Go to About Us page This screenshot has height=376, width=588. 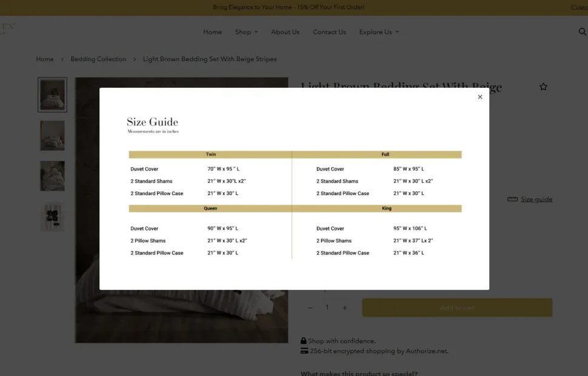(x=285, y=32)
